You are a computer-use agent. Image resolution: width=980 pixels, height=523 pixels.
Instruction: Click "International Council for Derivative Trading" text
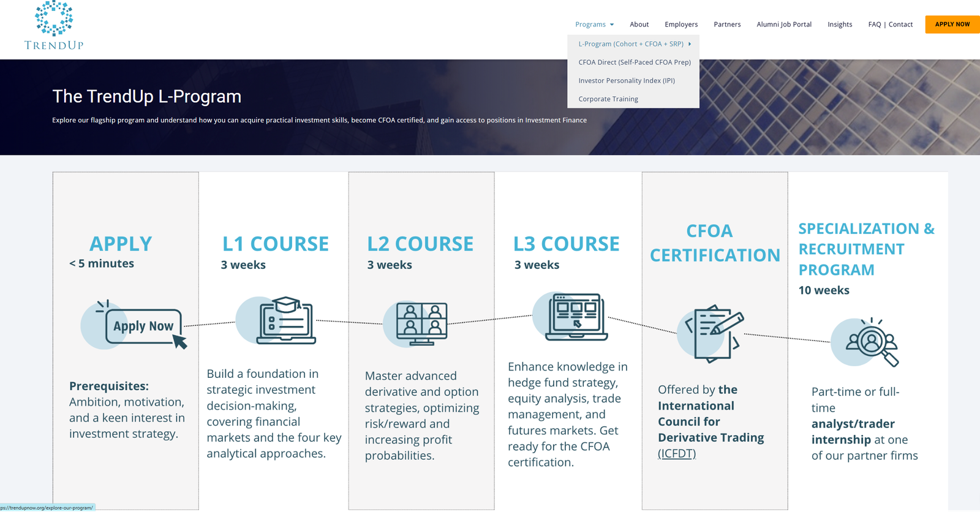[711, 422]
